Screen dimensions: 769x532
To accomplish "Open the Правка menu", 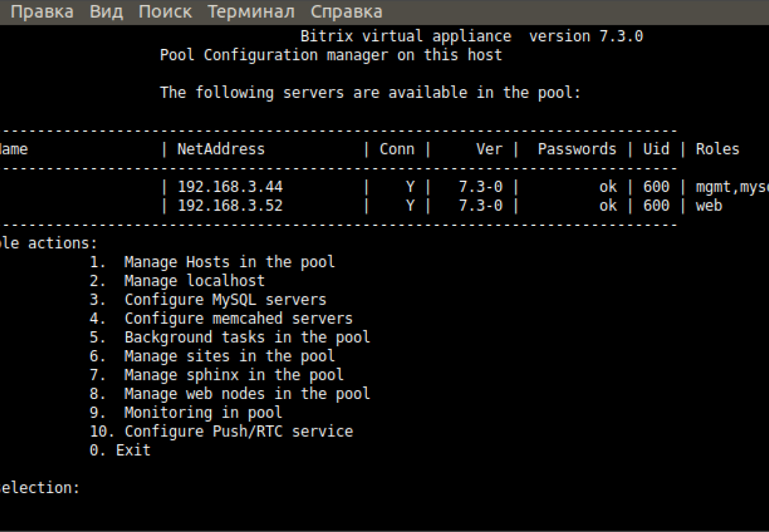I will (42, 12).
